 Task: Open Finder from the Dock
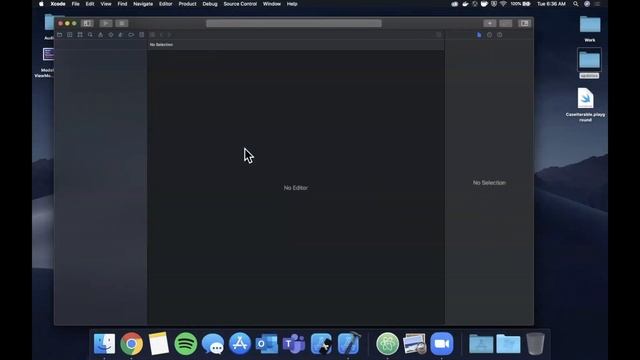pyautogui.click(x=104, y=344)
